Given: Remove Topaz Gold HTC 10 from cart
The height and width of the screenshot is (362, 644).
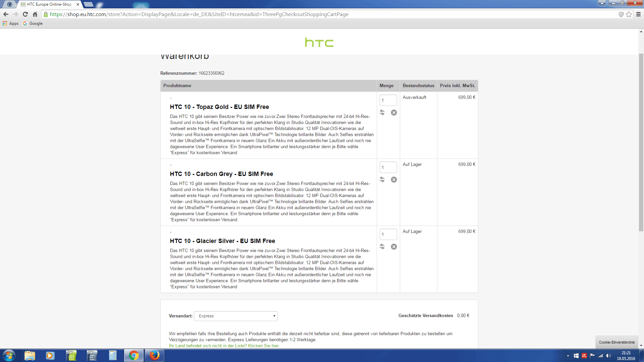Looking at the screenshot, I should click(x=394, y=113).
